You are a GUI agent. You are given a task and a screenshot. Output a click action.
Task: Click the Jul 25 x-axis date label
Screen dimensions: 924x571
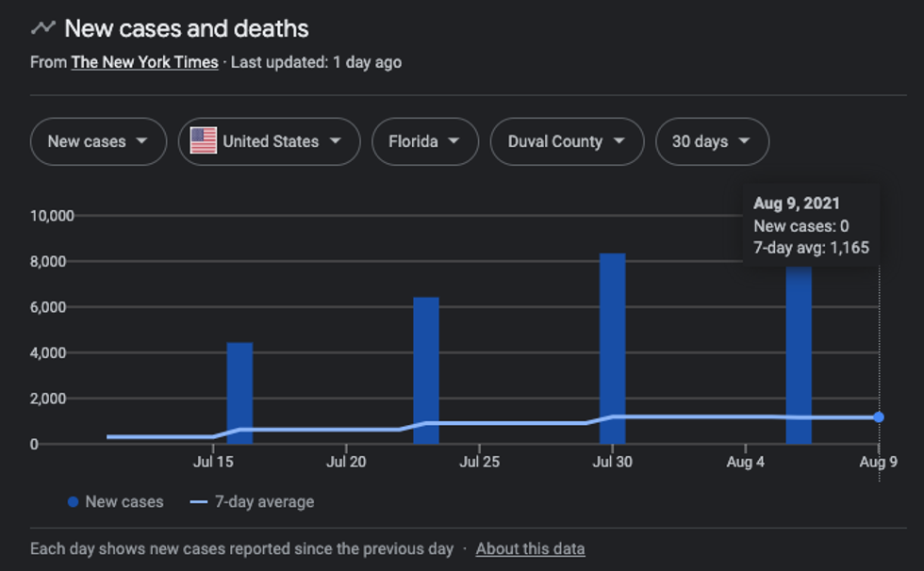[x=479, y=462]
